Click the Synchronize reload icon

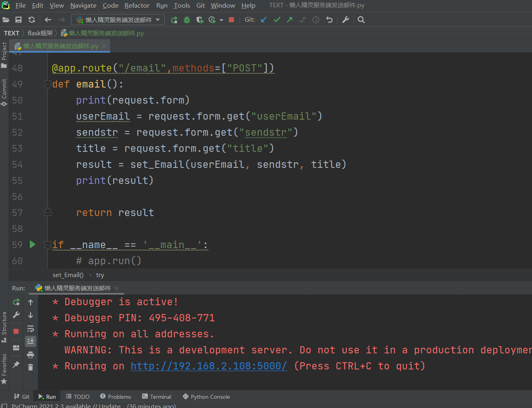point(32,20)
